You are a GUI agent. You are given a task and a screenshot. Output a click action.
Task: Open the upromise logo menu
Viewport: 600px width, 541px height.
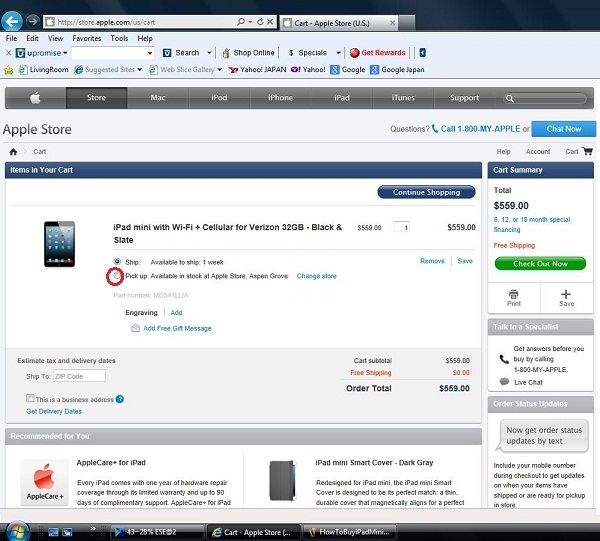(42, 53)
